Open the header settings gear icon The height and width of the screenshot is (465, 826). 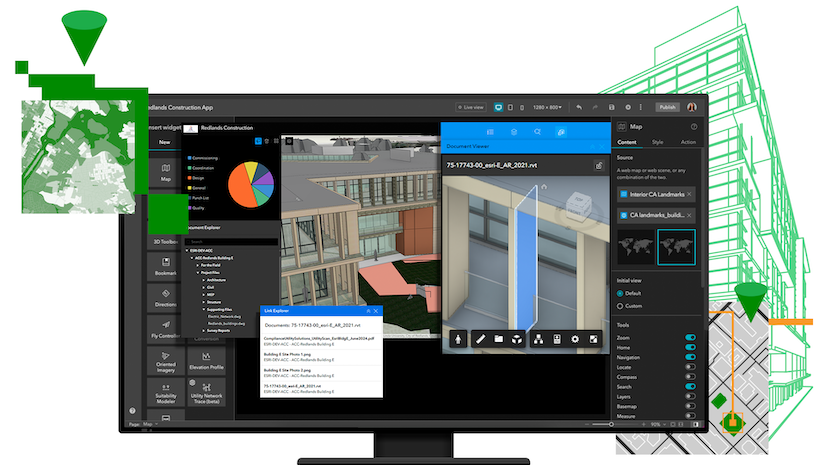pos(628,107)
